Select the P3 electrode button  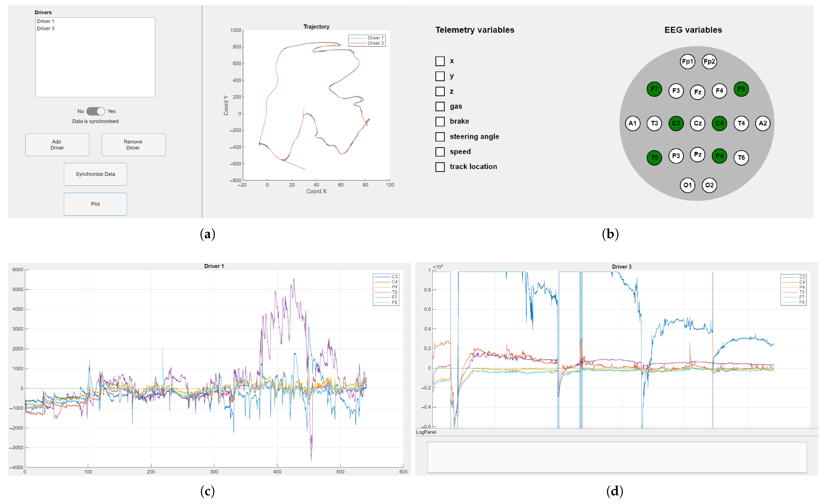tap(676, 156)
